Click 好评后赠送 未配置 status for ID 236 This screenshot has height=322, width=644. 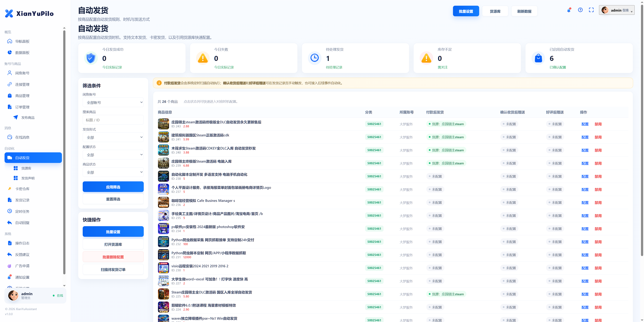pyautogui.click(x=555, y=202)
